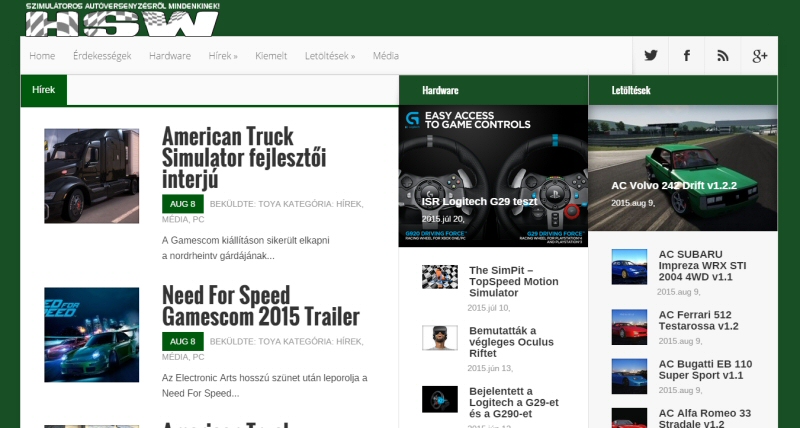Click the blue Subaru Impreza thumbnail
Screen dimensions: 800x428
pyautogui.click(x=629, y=266)
